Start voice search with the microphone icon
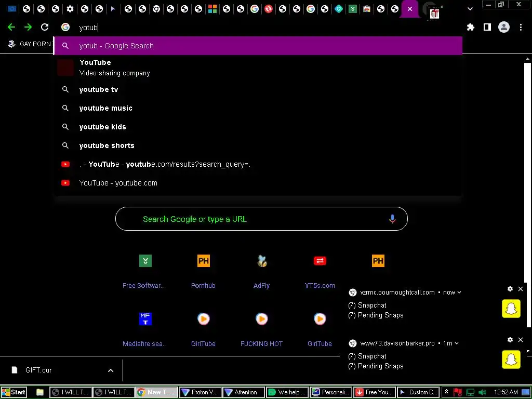The image size is (532, 399). (x=392, y=219)
